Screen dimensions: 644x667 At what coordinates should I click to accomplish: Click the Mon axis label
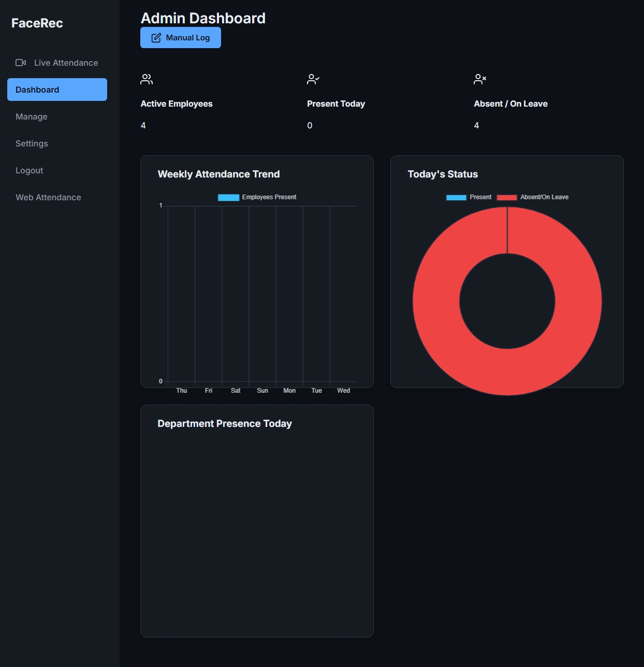289,391
